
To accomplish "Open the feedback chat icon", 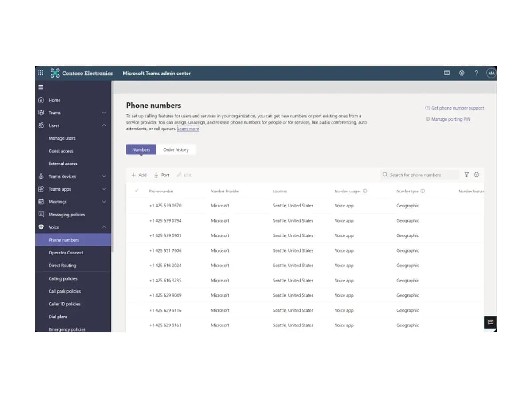I will pyautogui.click(x=490, y=322).
